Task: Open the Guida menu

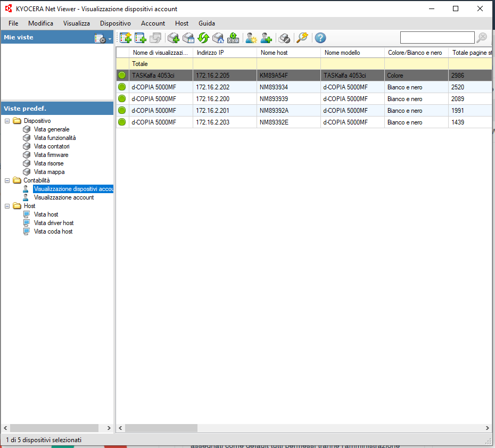Action: [x=207, y=23]
